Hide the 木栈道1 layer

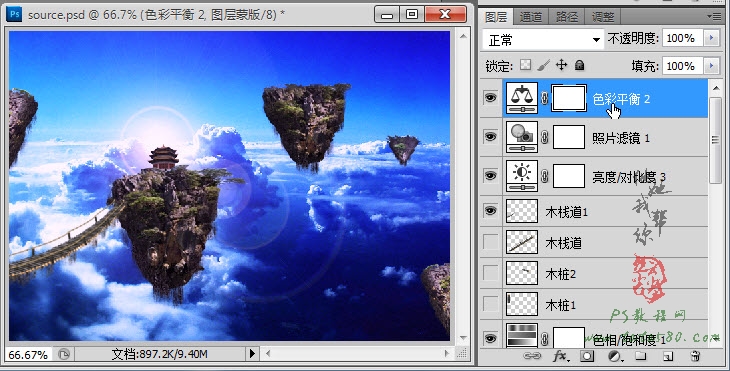pos(490,211)
